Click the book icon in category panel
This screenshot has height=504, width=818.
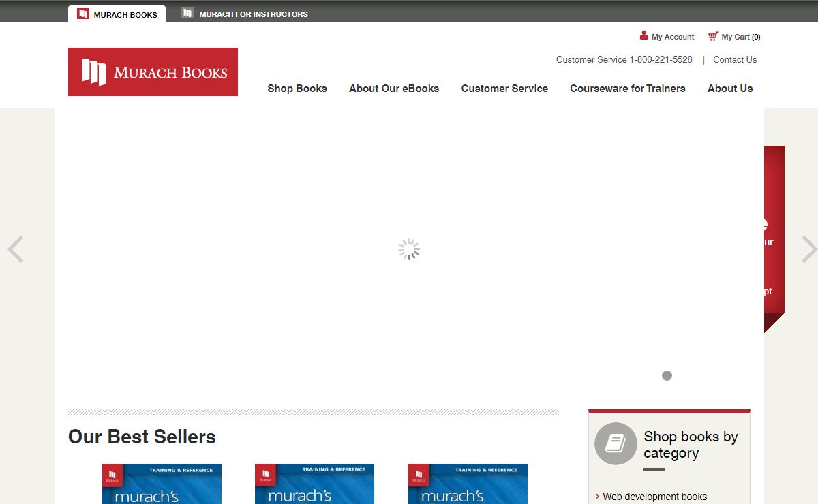(616, 443)
